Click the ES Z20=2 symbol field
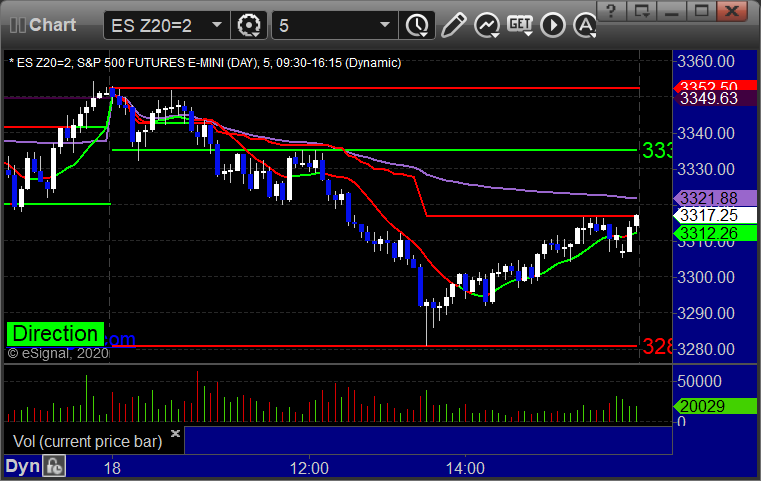The height and width of the screenshot is (481, 761). tap(166, 25)
